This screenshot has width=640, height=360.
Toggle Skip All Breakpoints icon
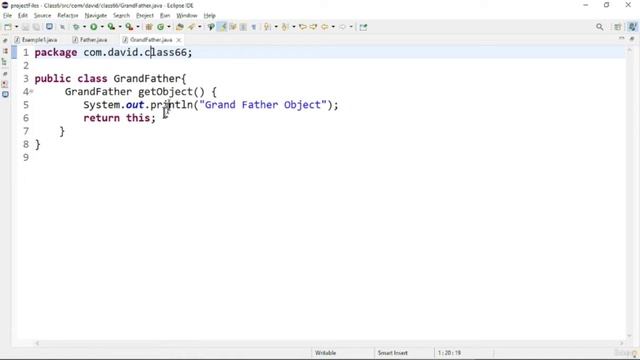(x=62, y=27)
